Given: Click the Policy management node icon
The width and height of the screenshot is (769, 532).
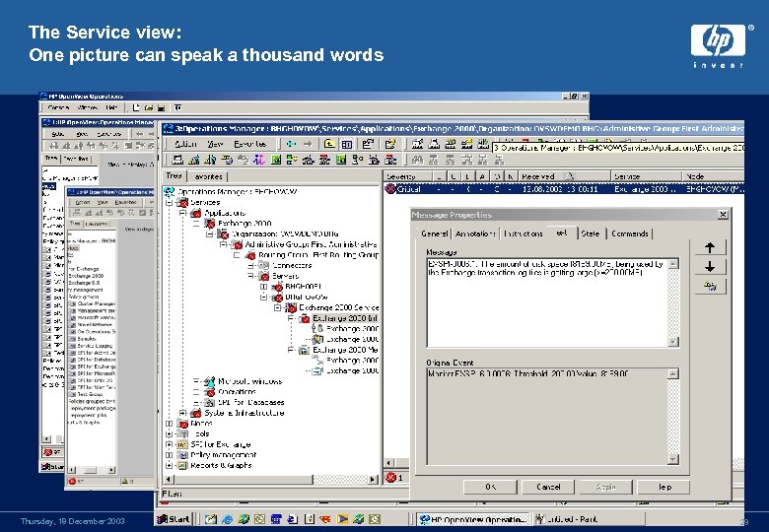Looking at the screenshot, I should (182, 454).
